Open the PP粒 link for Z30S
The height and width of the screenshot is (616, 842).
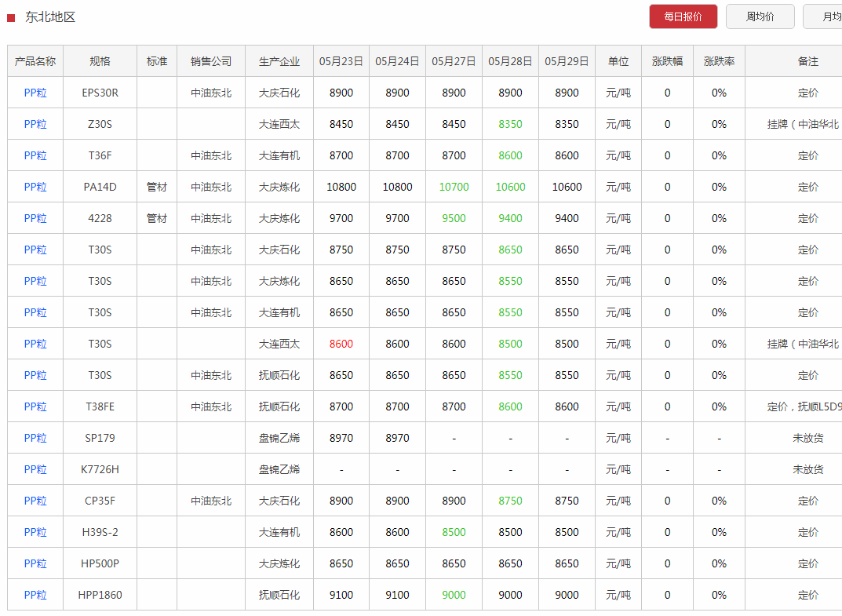[x=35, y=124]
